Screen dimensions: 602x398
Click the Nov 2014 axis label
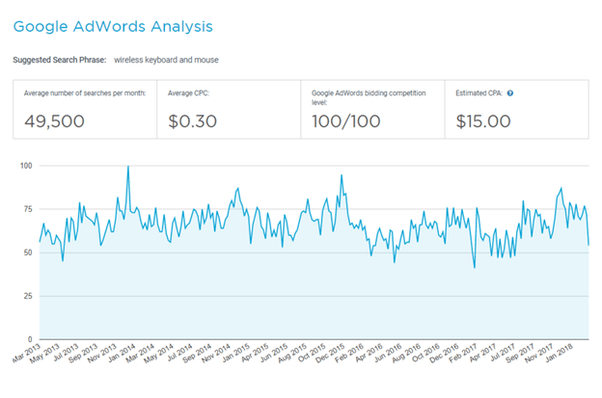[x=216, y=353]
